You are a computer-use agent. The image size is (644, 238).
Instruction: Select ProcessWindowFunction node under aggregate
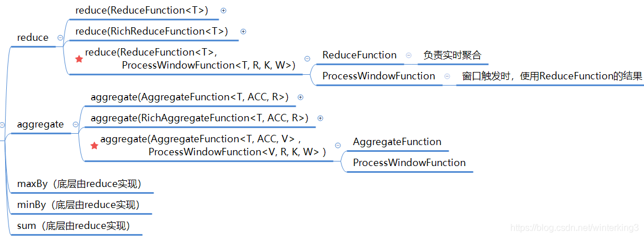click(410, 163)
